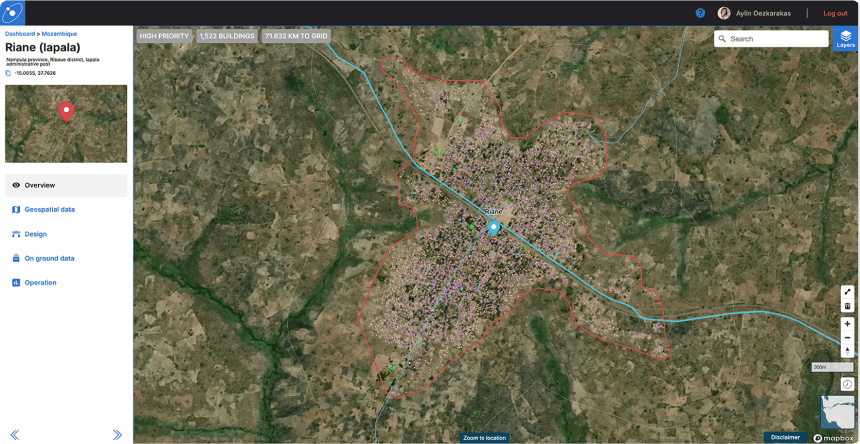Screen dimensions: 860x444
Task: Open the Design section
Action: coord(35,234)
